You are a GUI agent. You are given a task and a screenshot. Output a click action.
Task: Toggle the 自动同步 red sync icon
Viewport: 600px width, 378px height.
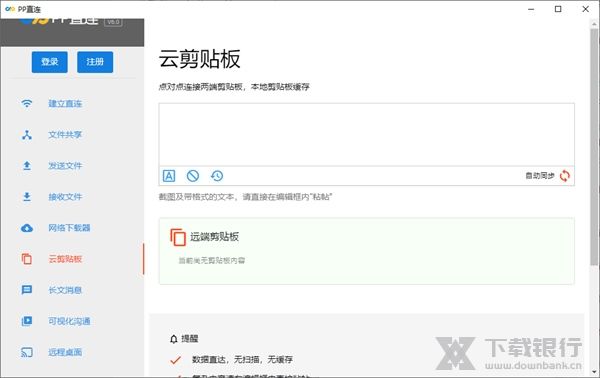(565, 176)
